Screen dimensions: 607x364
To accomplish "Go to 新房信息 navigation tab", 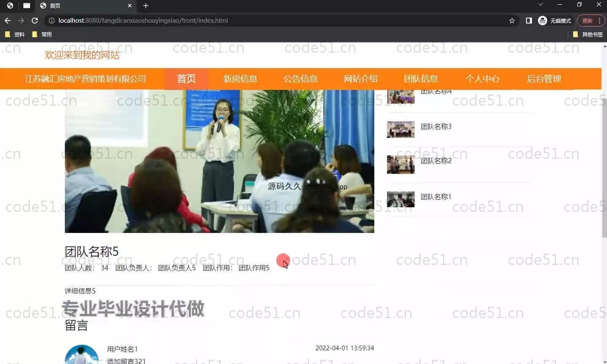I will 240,79.
